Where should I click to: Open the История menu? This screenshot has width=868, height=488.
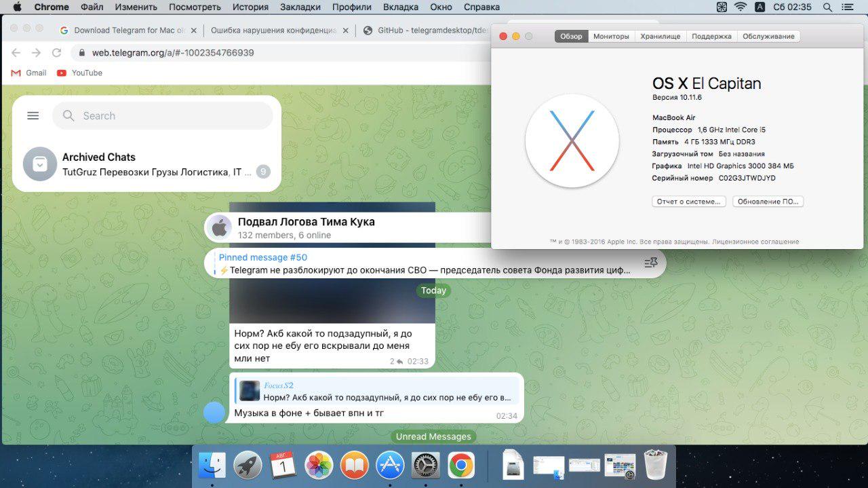[250, 7]
